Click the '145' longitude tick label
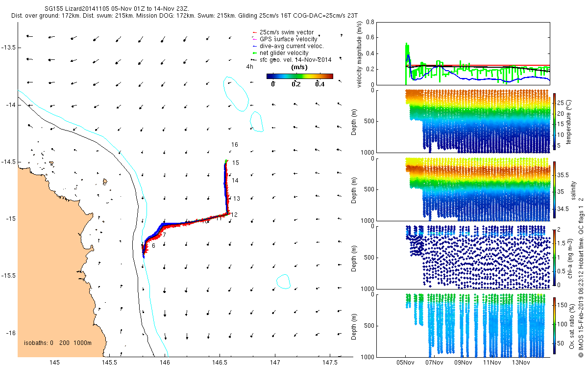The image size is (588, 368). pos(54,363)
